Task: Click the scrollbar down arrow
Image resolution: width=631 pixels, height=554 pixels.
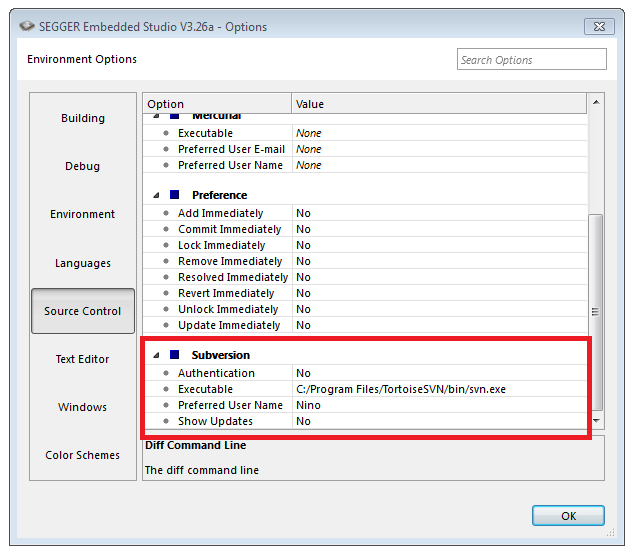Action: click(x=597, y=422)
